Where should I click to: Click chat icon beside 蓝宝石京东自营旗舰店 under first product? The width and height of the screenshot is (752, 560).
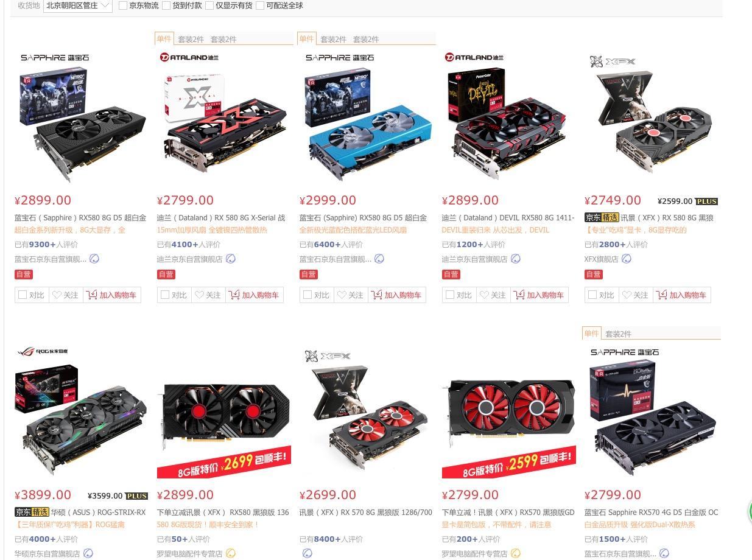click(x=94, y=259)
